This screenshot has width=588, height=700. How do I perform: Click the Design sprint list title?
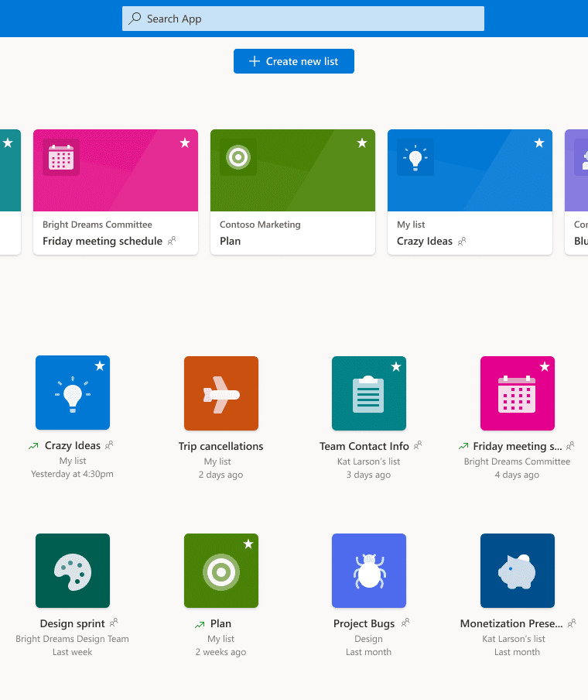73,623
